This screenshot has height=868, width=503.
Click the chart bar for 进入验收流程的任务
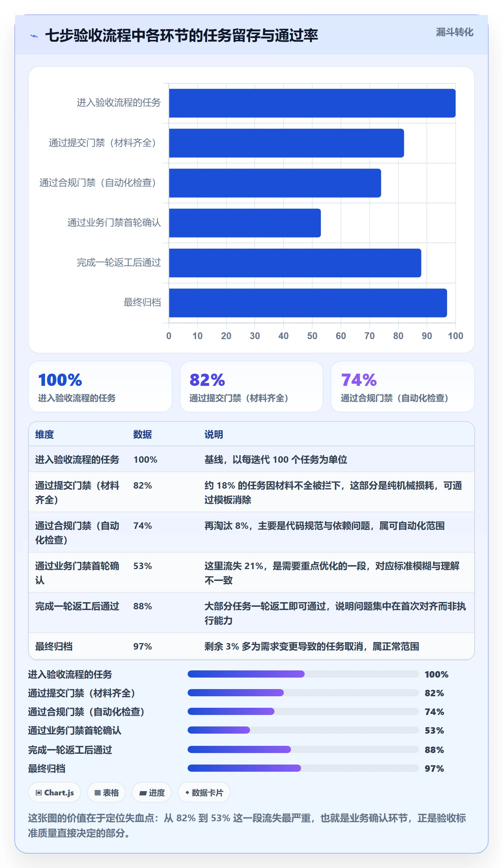coord(312,103)
